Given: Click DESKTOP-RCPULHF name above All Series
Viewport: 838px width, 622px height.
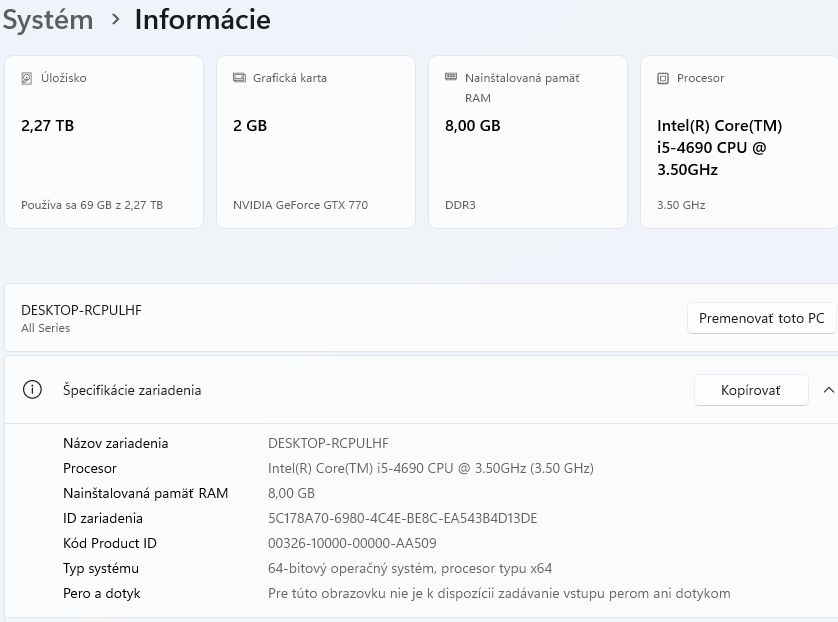Looking at the screenshot, I should 81,310.
